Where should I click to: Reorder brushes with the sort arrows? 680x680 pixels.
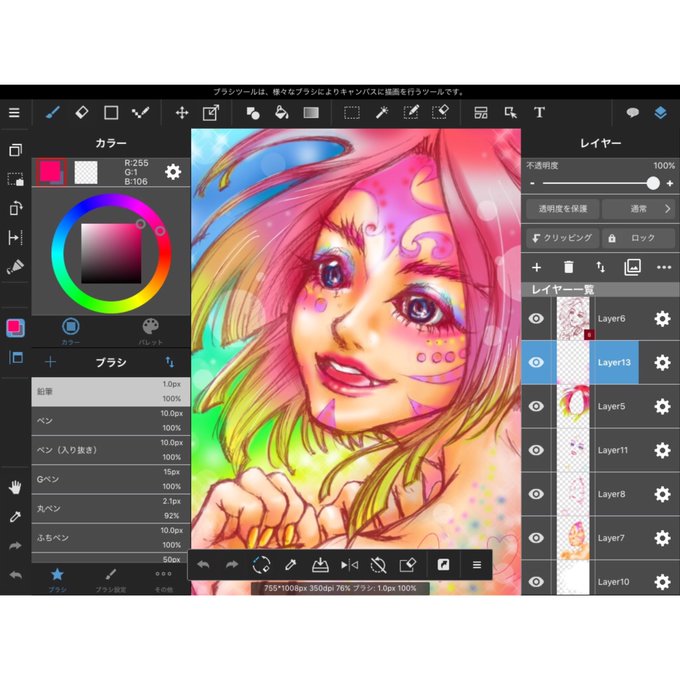pos(170,362)
